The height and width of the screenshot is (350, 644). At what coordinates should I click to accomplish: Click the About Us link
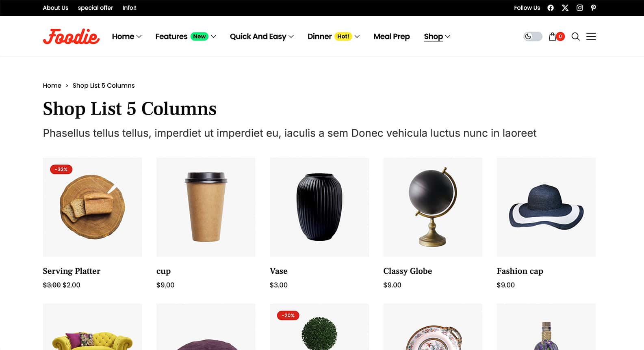coord(56,8)
